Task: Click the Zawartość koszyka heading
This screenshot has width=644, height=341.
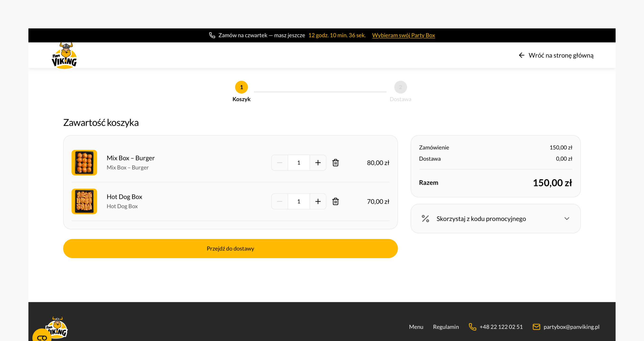Action: (101, 123)
